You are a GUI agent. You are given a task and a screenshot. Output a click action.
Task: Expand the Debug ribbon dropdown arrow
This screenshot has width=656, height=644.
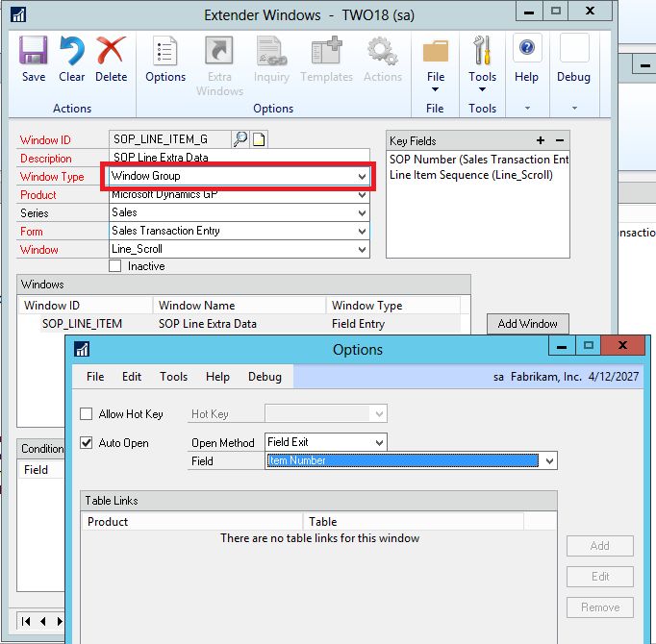tap(574, 109)
